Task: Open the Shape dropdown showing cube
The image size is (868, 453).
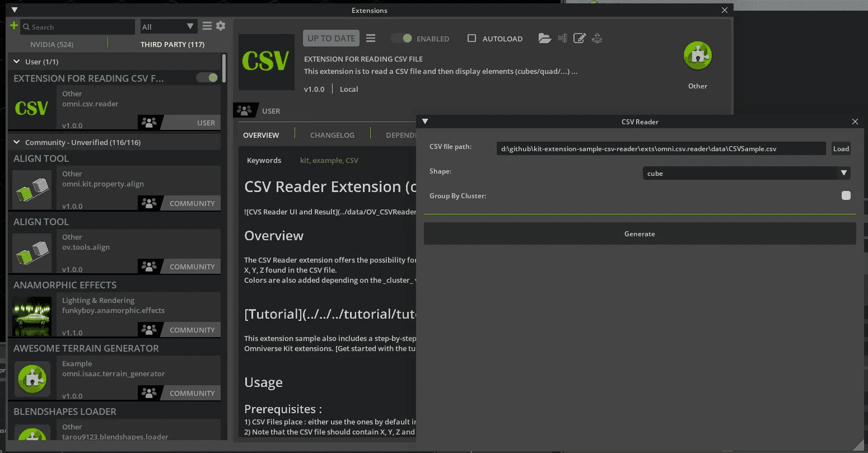Action: point(746,173)
